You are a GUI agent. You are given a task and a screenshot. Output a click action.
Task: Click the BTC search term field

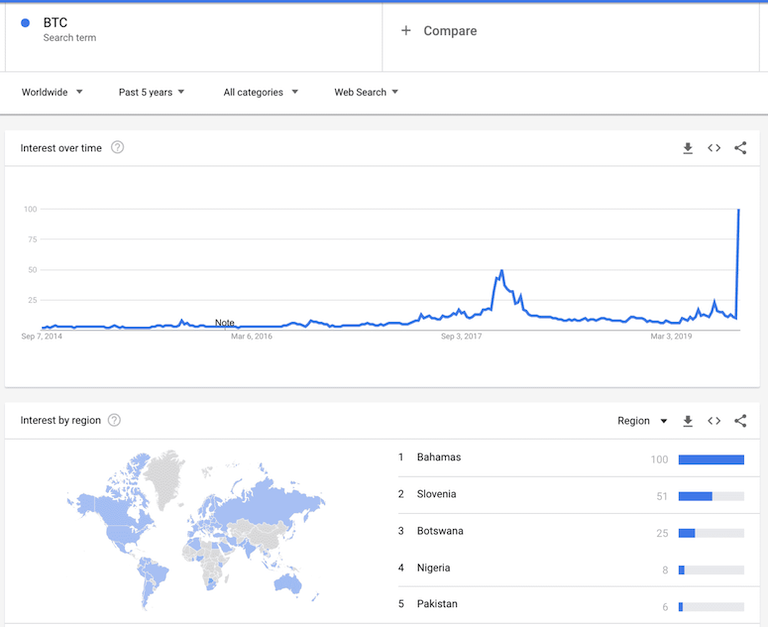click(194, 37)
